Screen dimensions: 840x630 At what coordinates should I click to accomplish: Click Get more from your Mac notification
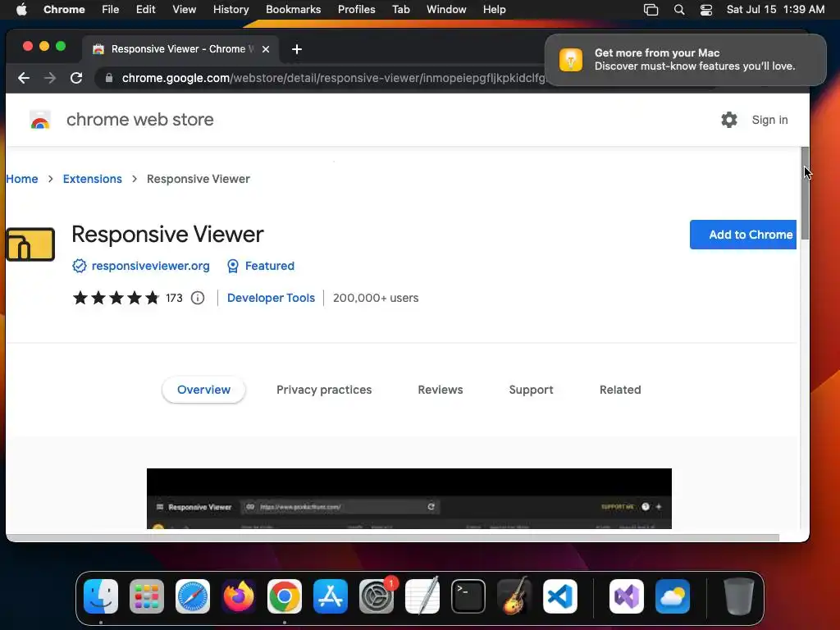coord(686,60)
